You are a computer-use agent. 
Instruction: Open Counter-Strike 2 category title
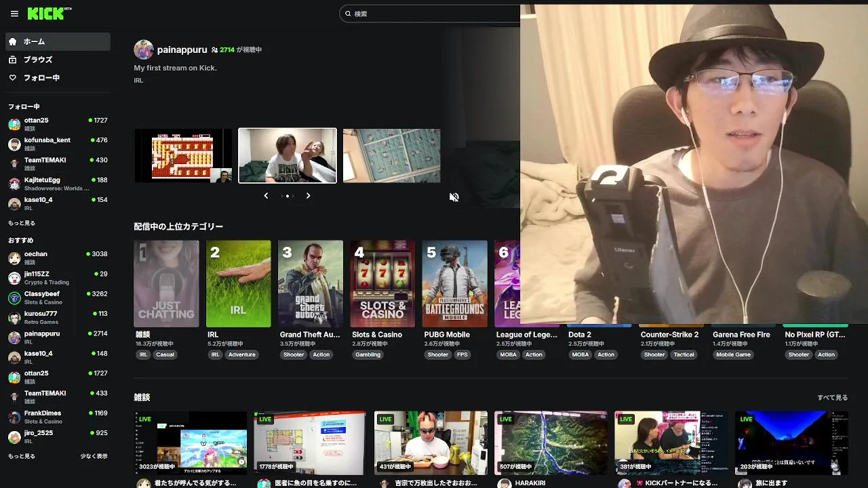coord(669,335)
